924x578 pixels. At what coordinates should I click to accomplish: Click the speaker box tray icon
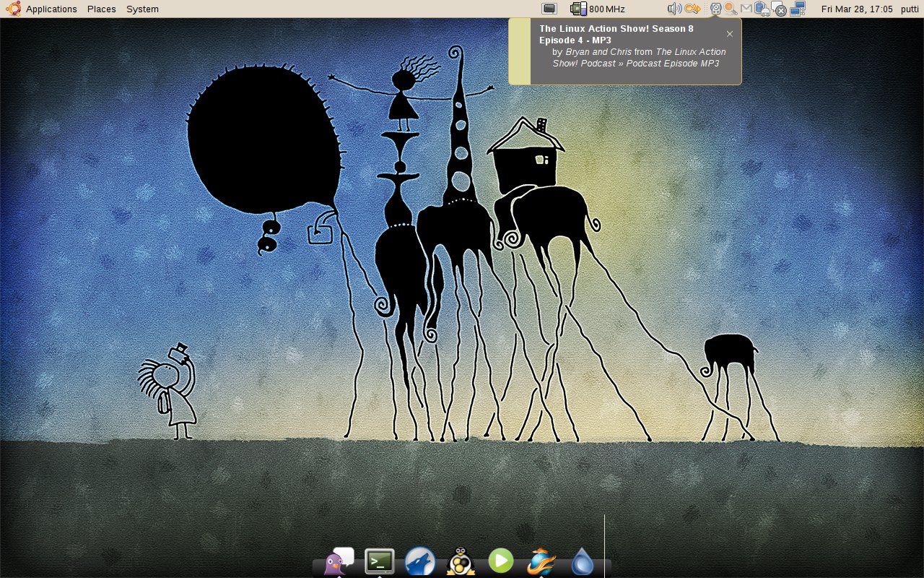pos(715,9)
